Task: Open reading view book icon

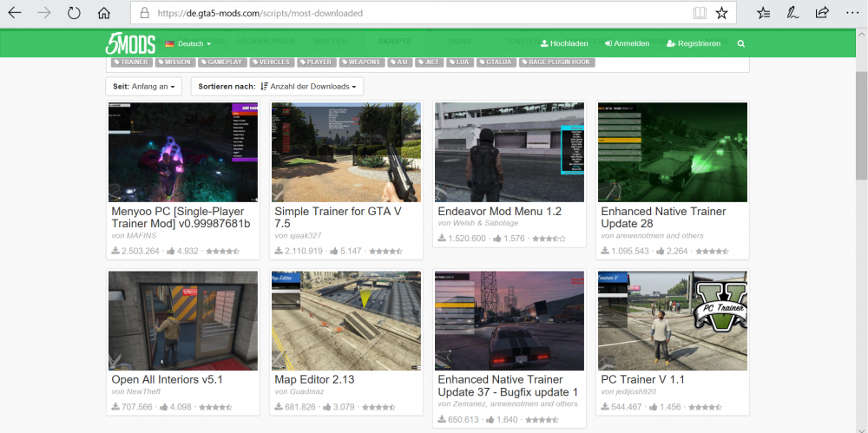Action: (700, 13)
